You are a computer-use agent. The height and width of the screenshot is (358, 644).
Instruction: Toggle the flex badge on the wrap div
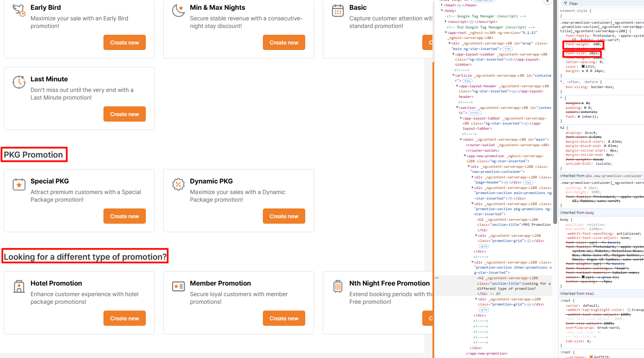tap(507, 49)
